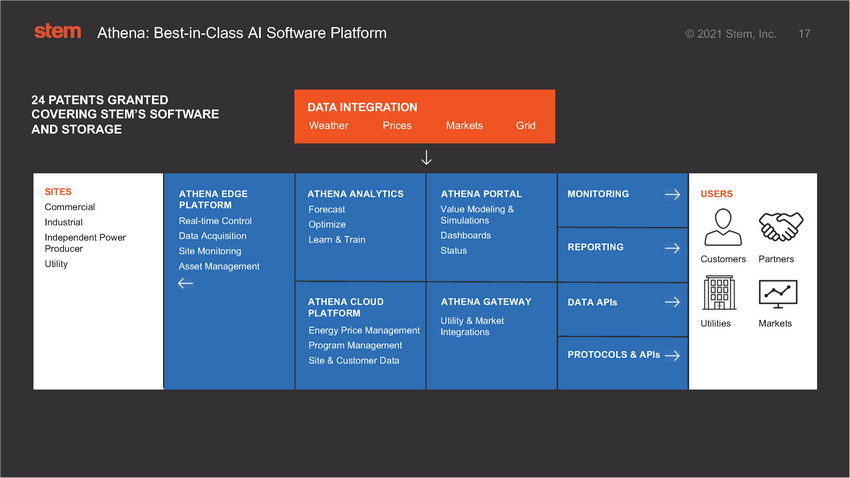The image size is (850, 478).
Task: Click the Markets chart monitor icon
Action: click(x=777, y=294)
